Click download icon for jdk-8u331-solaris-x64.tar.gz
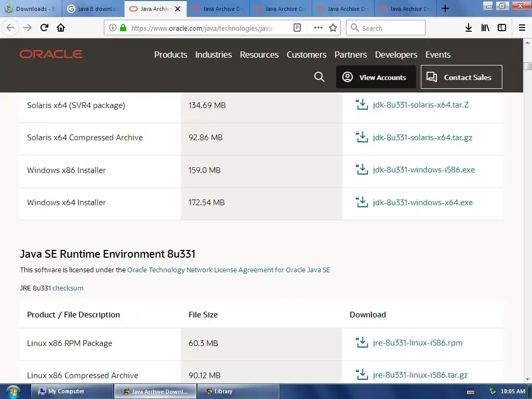Screen dimensions: 532x399 click(x=362, y=137)
